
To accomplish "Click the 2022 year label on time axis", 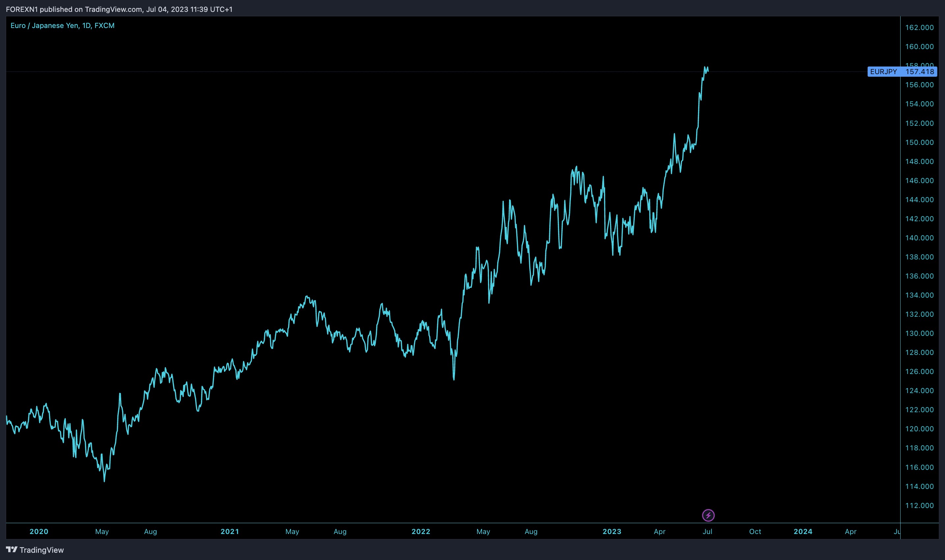I will click(421, 532).
